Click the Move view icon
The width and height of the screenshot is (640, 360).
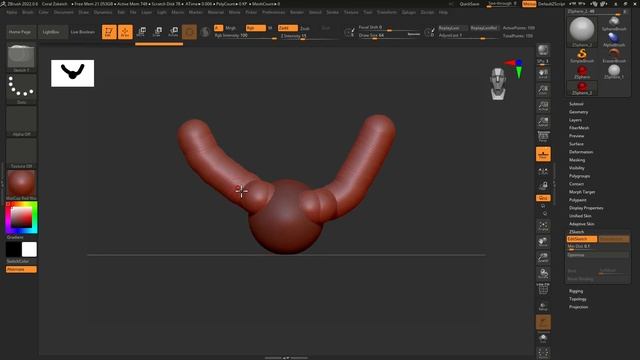click(x=543, y=242)
